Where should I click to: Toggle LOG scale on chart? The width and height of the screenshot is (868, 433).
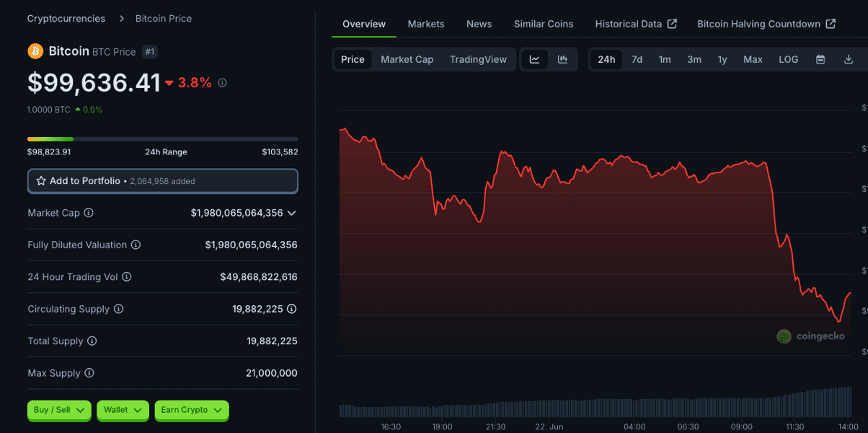[x=789, y=59]
